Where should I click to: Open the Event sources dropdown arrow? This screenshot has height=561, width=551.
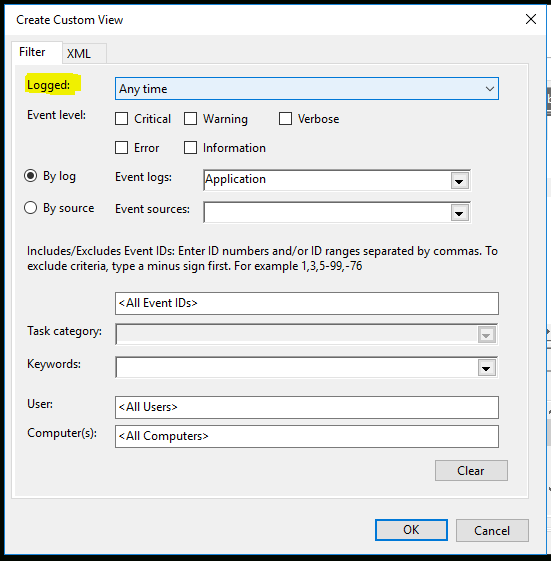click(x=459, y=213)
